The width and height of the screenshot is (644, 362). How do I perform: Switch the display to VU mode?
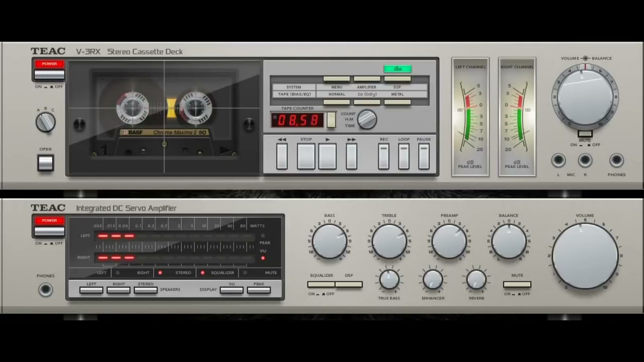tap(231, 290)
